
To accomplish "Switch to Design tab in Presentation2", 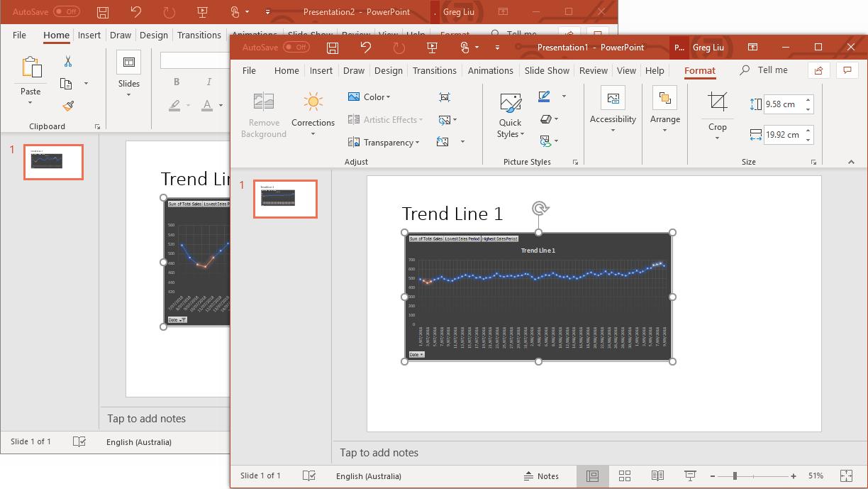I will coord(154,35).
